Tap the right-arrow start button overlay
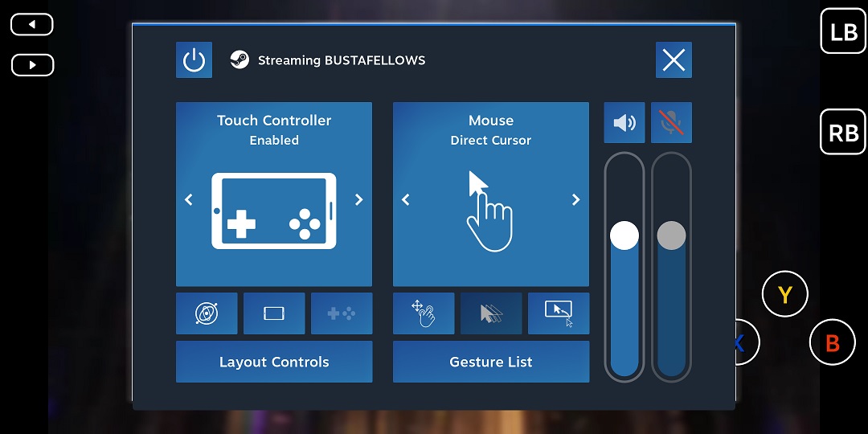Screen dimensions: 868x434 32,65
